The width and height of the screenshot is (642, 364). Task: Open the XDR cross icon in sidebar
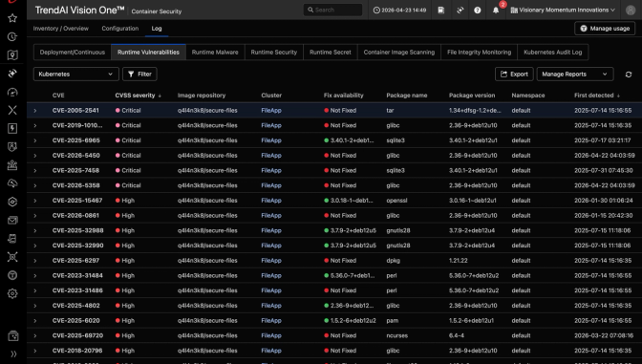pyautogui.click(x=12, y=110)
